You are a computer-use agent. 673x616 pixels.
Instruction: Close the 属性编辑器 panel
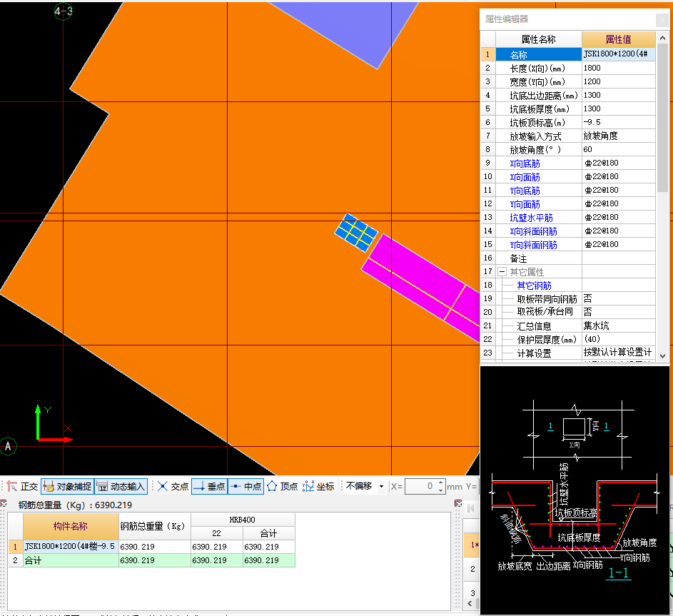tap(662, 20)
